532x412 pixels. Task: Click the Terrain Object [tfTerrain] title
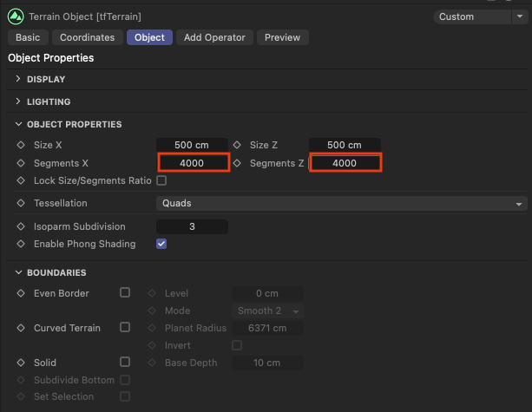click(85, 16)
